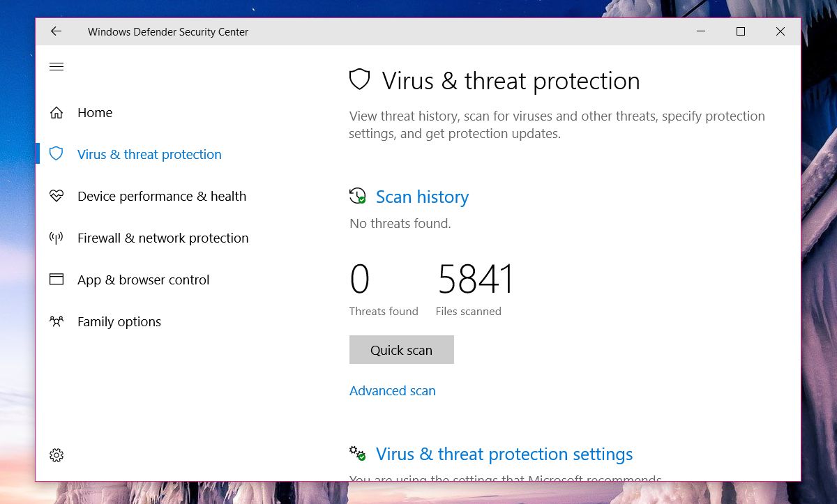Open the Scan history link
This screenshot has height=504, width=837.
(x=422, y=197)
